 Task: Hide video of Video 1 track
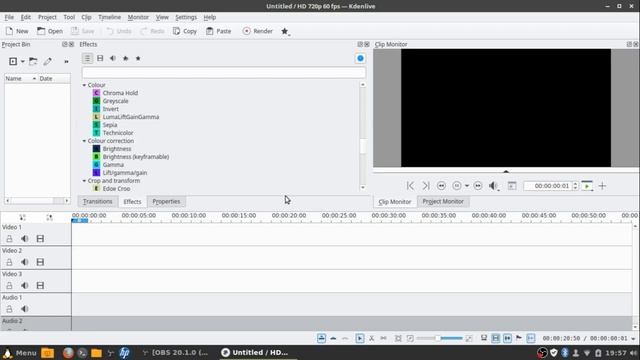tap(40, 239)
